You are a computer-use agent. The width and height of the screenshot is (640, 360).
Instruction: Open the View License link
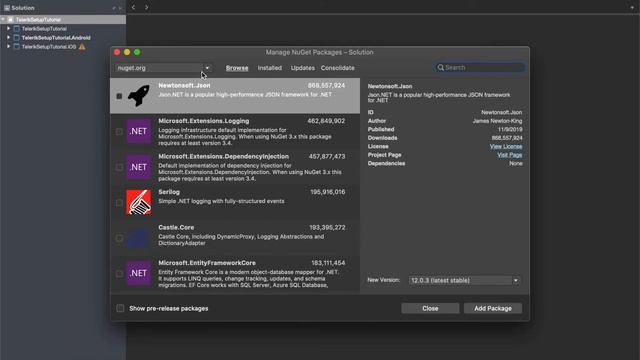click(x=506, y=146)
